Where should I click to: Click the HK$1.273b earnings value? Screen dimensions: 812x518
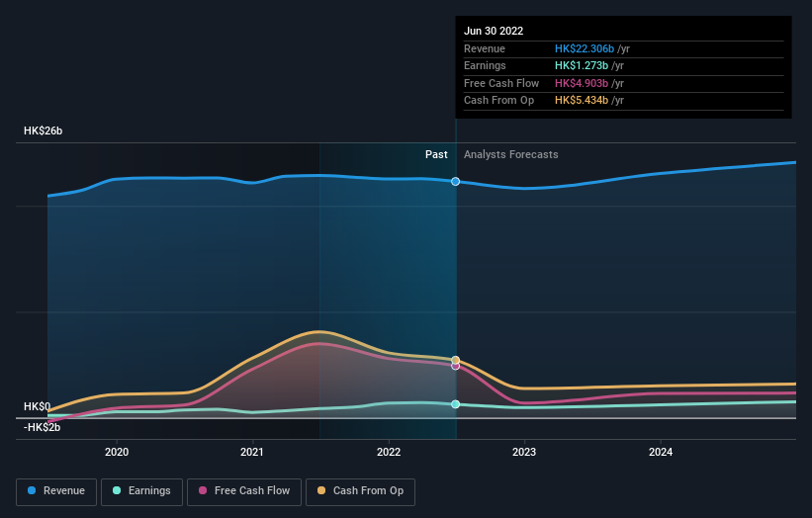click(581, 65)
